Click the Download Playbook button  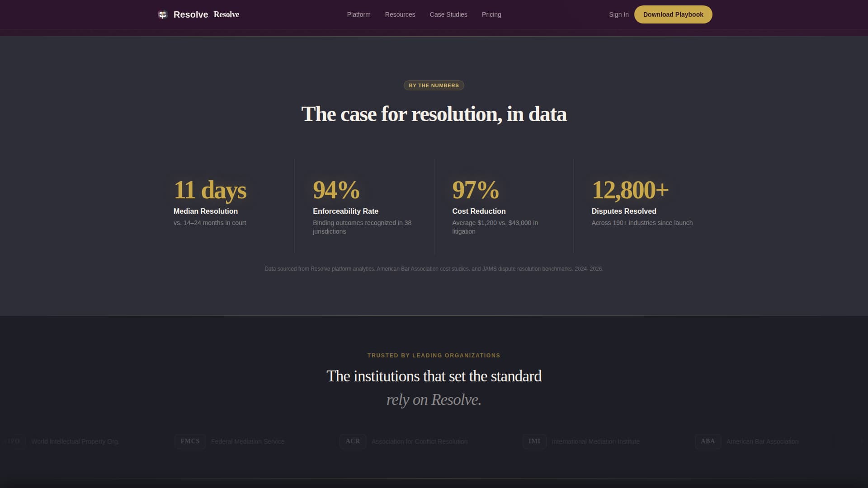673,14
